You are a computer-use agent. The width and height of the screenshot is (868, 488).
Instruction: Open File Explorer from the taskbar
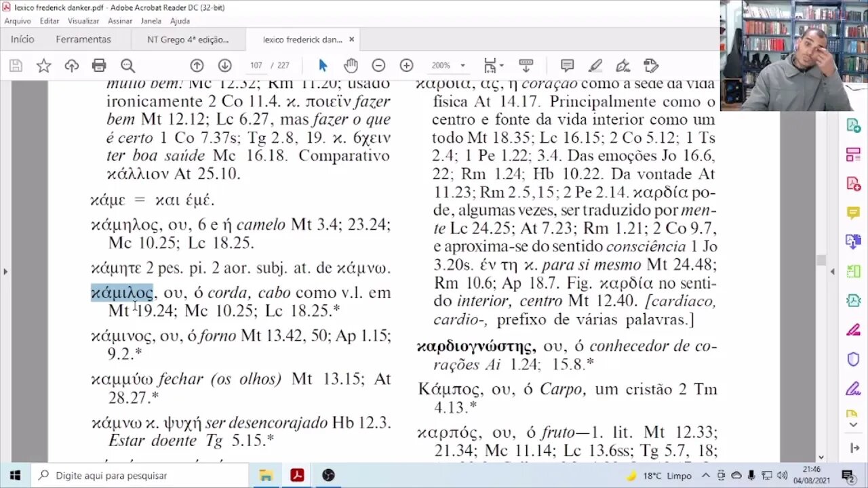pos(264,475)
